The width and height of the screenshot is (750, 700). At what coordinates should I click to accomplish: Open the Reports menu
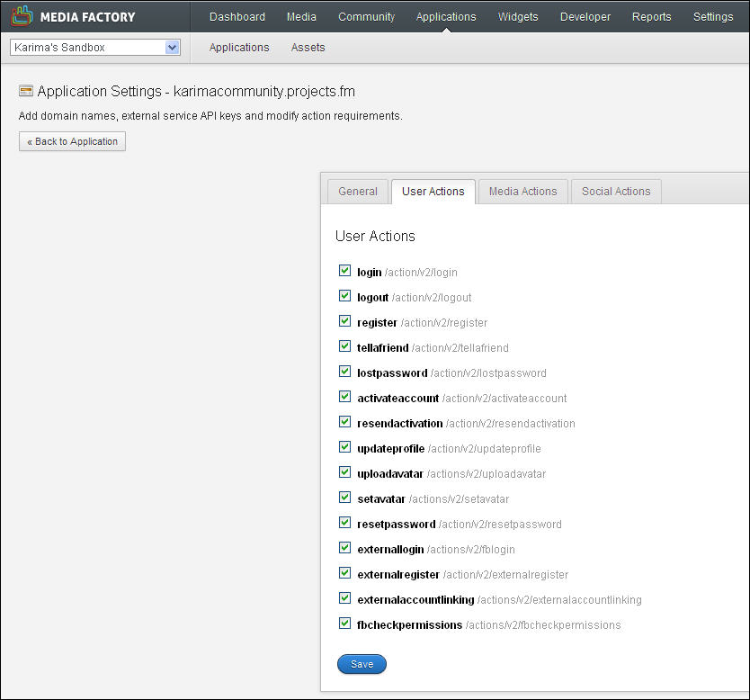pyautogui.click(x=651, y=17)
